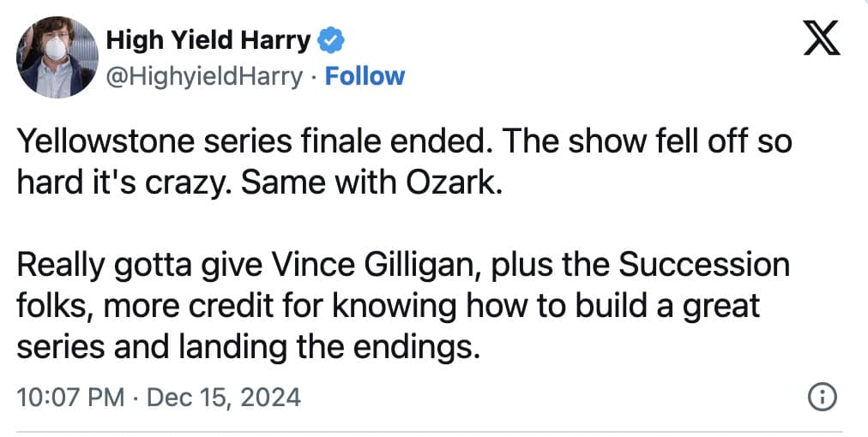
Task: Follow High Yield Harry
Action: point(365,76)
